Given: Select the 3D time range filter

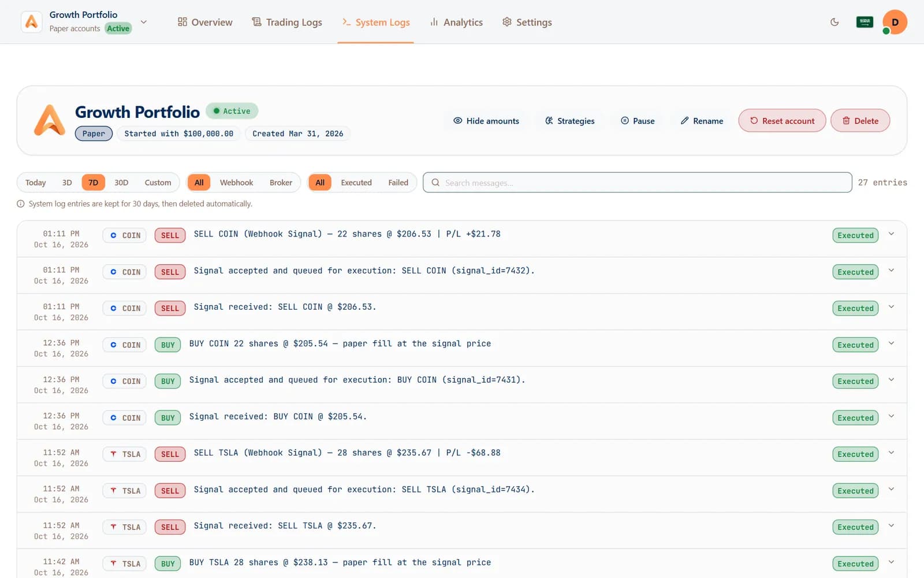Looking at the screenshot, I should (x=67, y=183).
